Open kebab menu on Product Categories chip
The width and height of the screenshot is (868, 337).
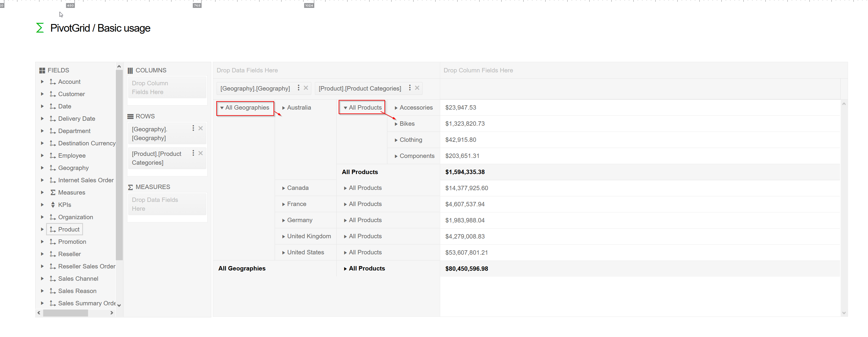[409, 88]
